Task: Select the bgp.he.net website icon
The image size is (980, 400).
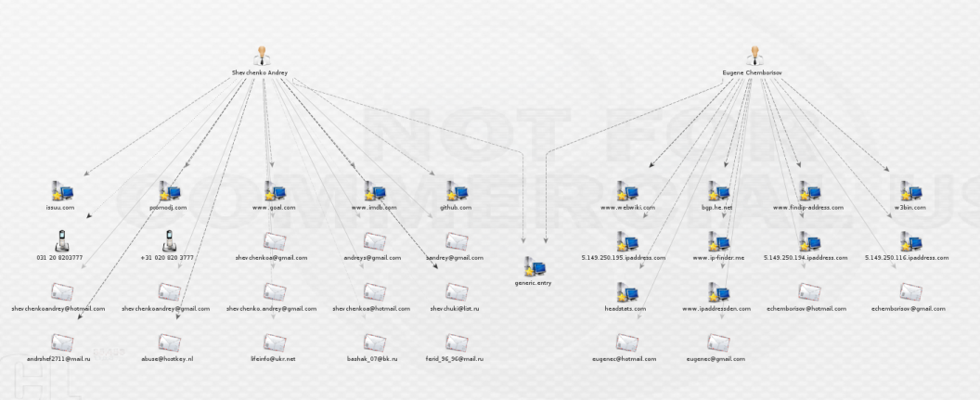Action: point(718,191)
